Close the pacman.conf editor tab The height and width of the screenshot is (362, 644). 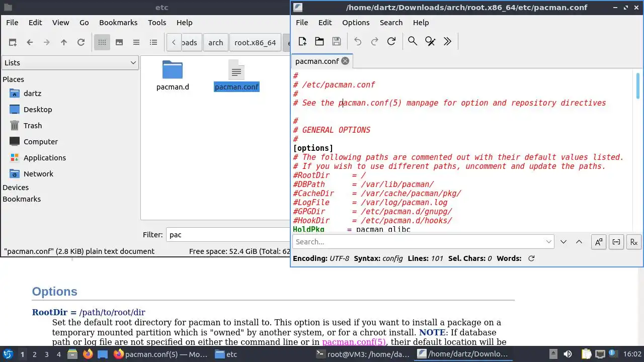click(x=345, y=61)
